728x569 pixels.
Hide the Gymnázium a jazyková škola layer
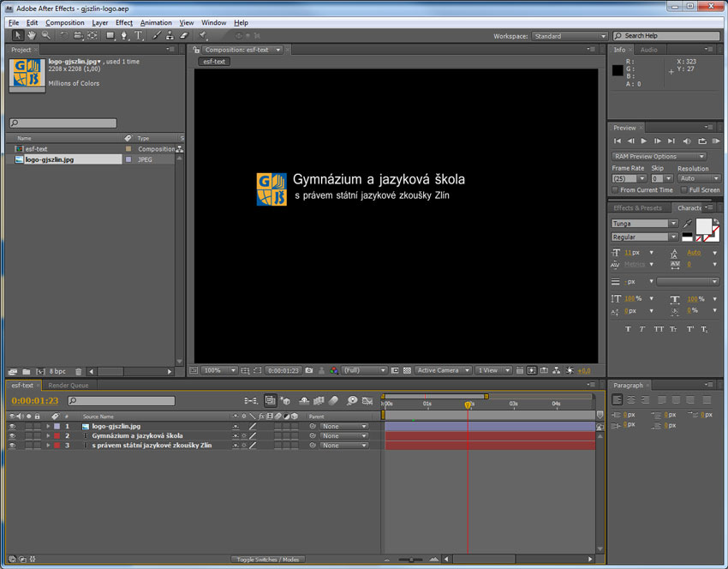coord(13,435)
